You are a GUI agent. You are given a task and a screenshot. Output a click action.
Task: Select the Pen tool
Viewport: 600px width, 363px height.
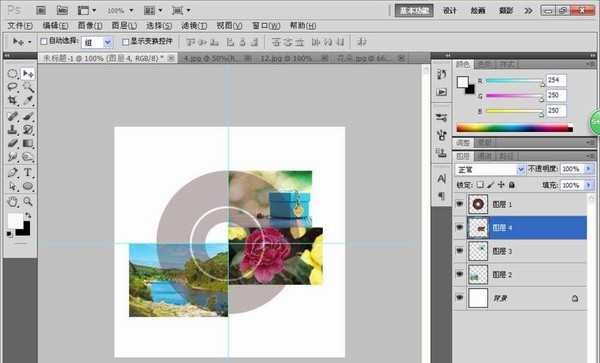(x=13, y=173)
